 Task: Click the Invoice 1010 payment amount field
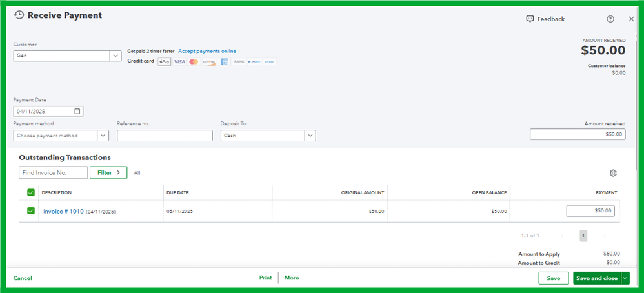590,210
